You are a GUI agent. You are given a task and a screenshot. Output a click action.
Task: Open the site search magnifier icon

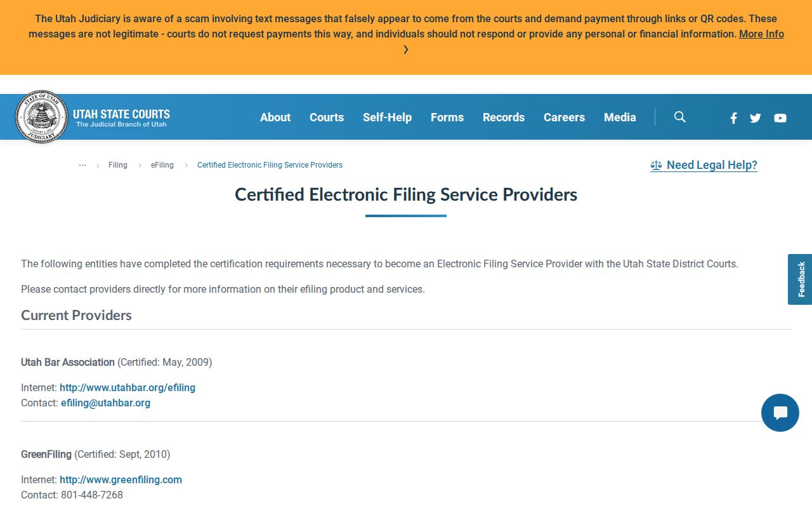coord(680,117)
